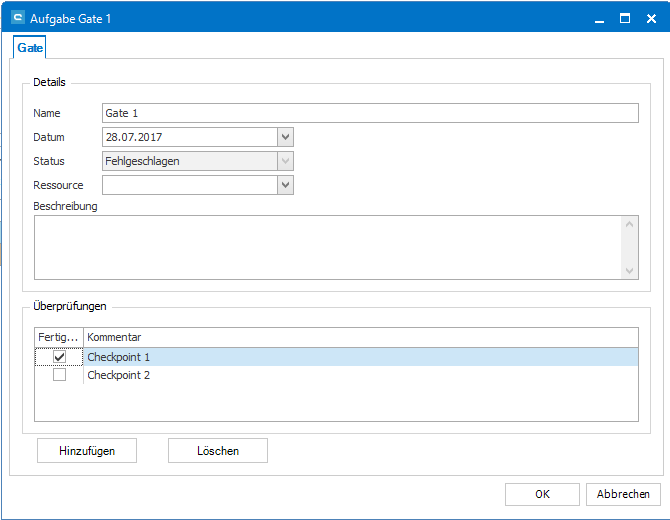Minimize the Aufgabe Gate 1 window
This screenshot has height=520, width=670.
pyautogui.click(x=599, y=18)
